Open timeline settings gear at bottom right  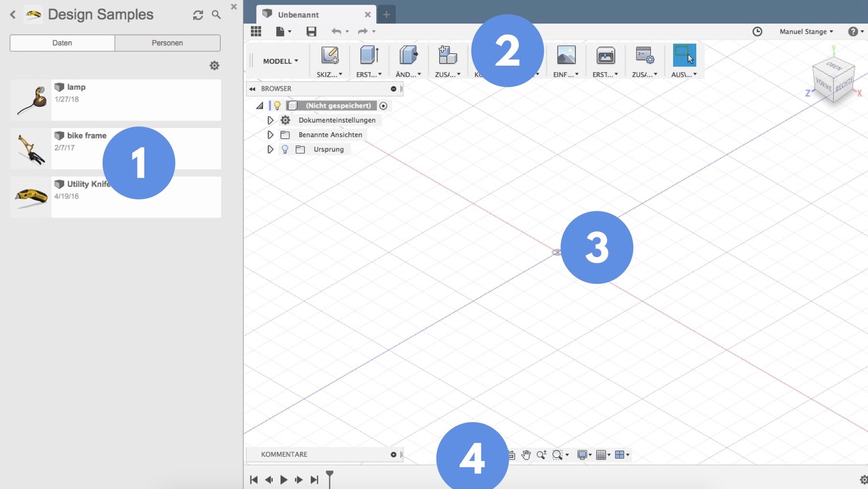point(863,479)
